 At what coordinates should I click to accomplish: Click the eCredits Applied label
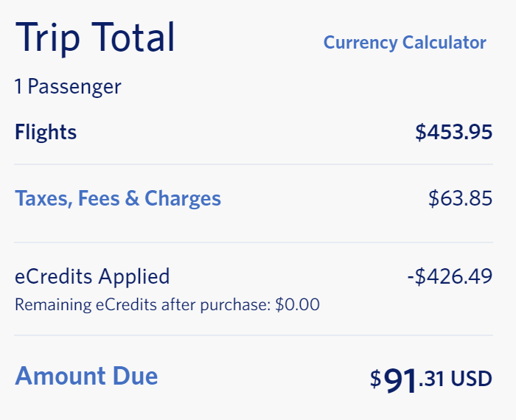[x=92, y=276]
